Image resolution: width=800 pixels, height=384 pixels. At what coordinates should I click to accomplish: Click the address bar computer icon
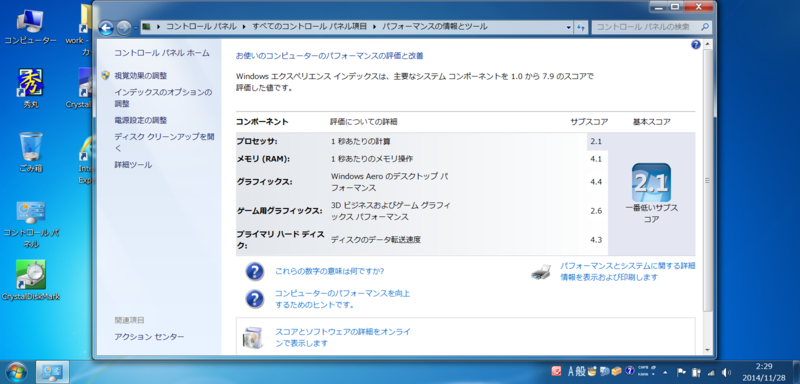(x=146, y=27)
